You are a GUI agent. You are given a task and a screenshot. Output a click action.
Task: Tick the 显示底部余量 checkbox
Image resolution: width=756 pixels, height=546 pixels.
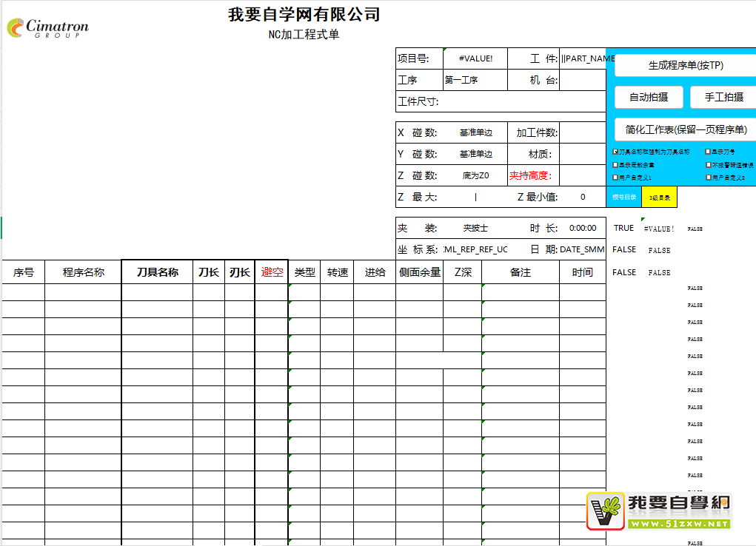(616, 165)
